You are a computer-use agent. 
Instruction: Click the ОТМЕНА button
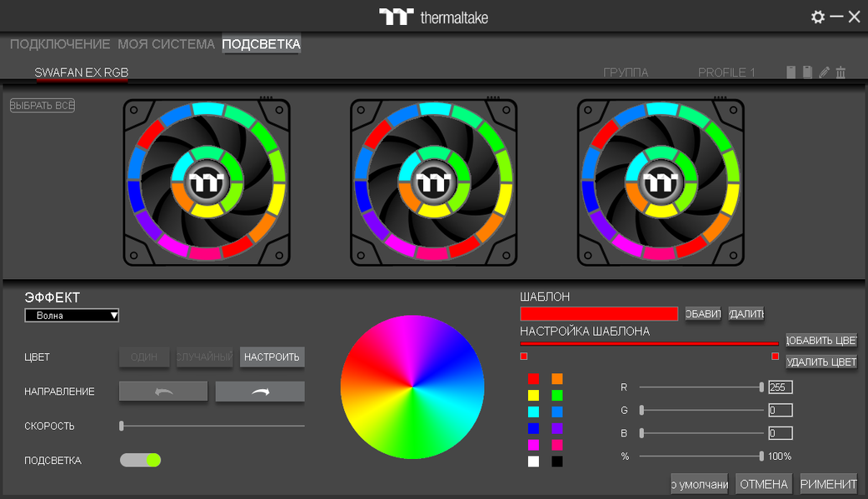[x=764, y=485]
